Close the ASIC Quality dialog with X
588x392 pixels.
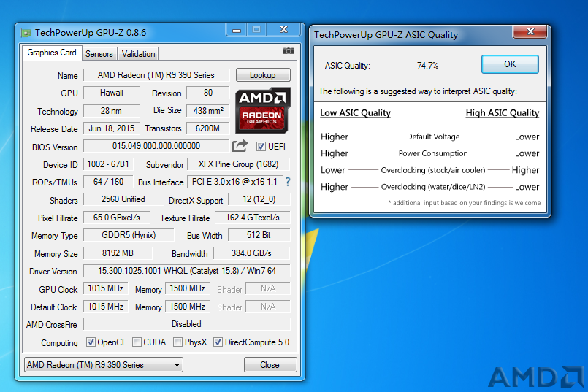coord(530,31)
